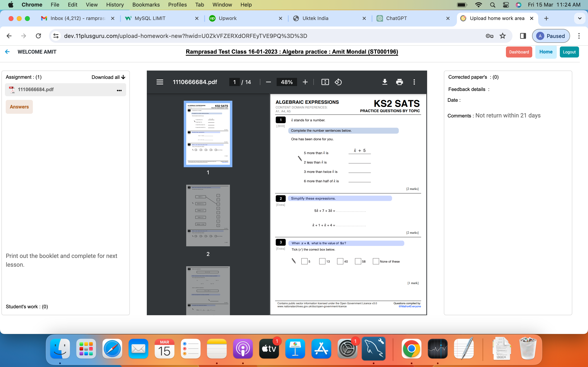The width and height of the screenshot is (588, 367).
Task: Click PDF zoom out minus icon
Action: click(268, 82)
